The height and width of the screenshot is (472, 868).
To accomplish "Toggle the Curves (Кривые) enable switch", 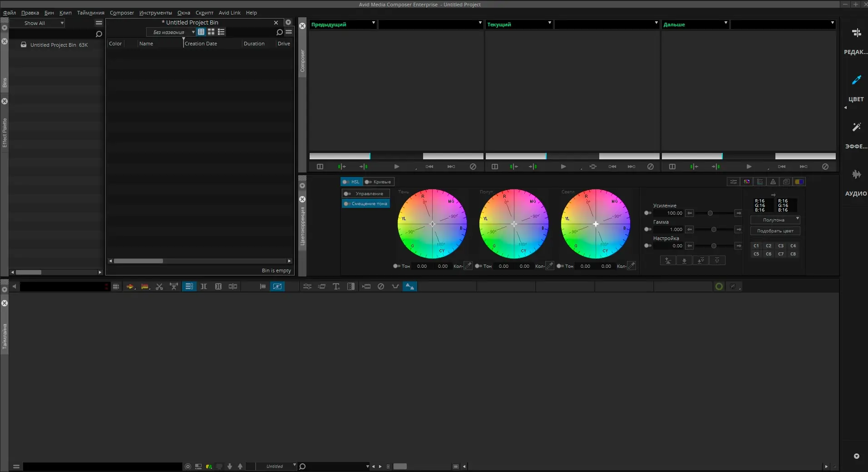I will (x=368, y=182).
